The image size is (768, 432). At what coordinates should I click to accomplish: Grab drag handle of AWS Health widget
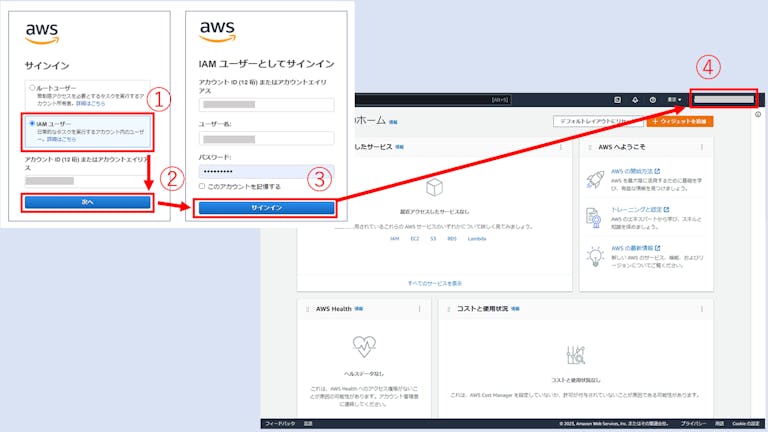(x=308, y=310)
